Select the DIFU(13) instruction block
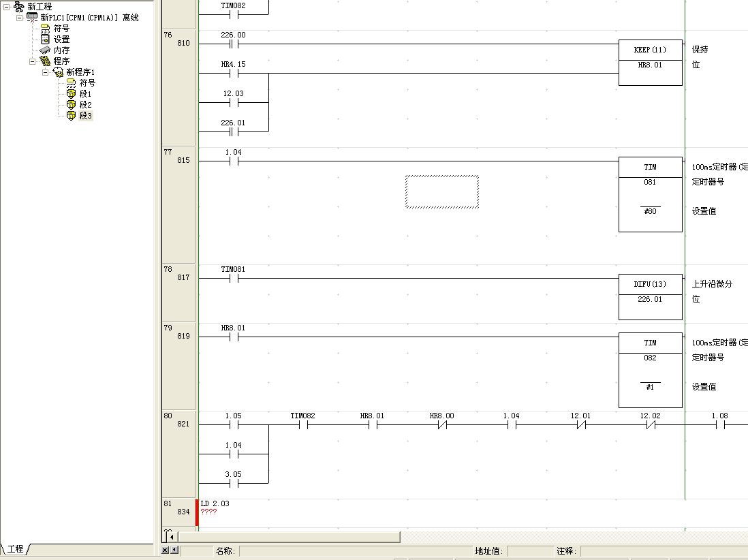Screen dimensions: 748x560 (650, 296)
